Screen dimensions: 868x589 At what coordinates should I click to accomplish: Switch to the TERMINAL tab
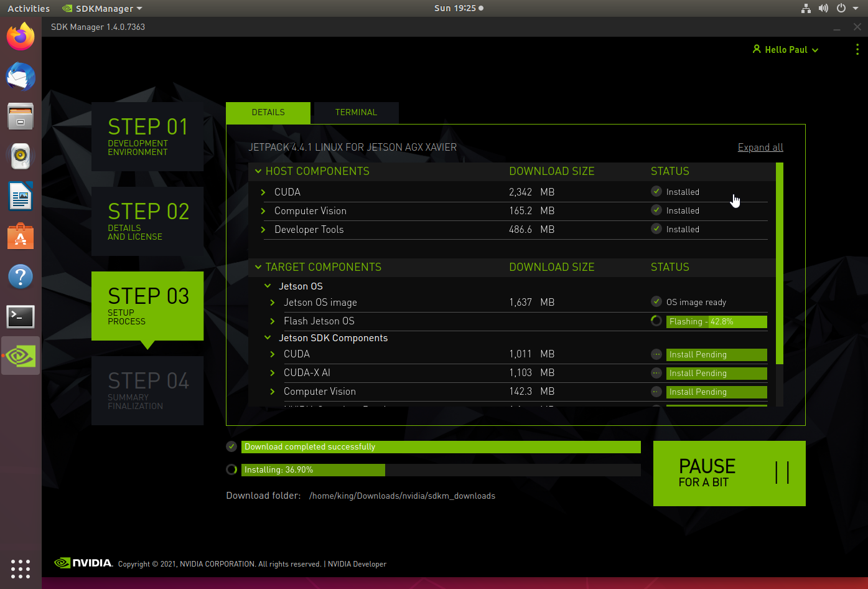356,113
